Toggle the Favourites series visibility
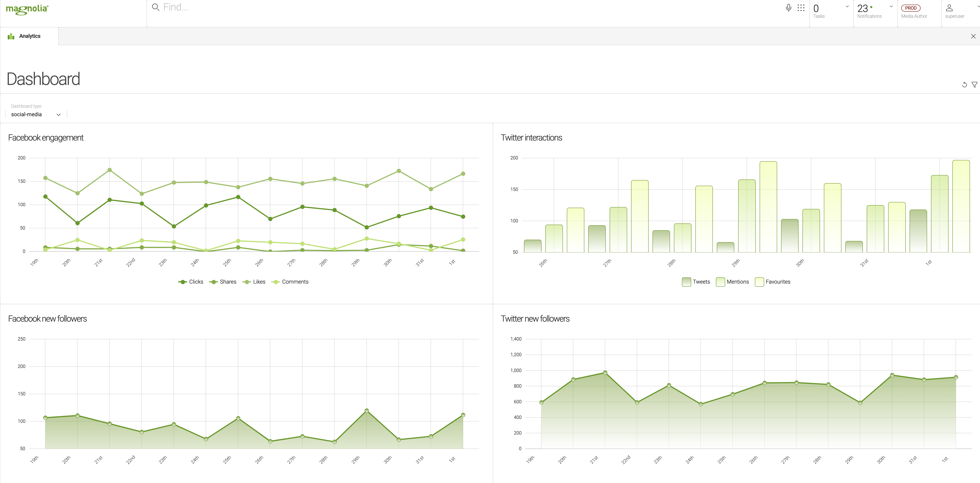980x483 pixels. coord(773,282)
